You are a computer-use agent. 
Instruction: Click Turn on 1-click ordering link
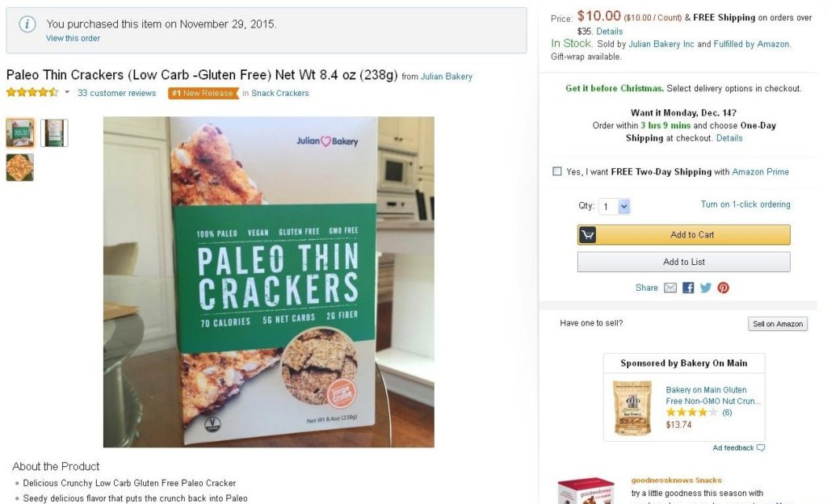[x=745, y=204]
